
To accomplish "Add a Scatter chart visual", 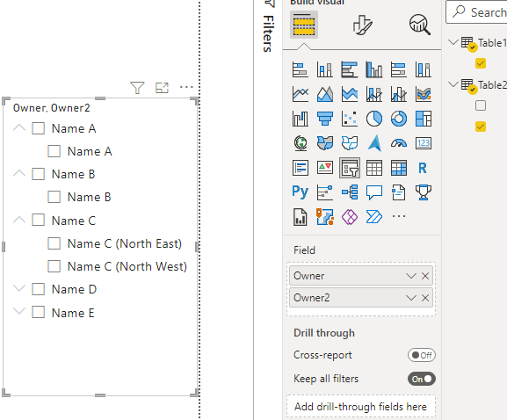I will pos(350,119).
